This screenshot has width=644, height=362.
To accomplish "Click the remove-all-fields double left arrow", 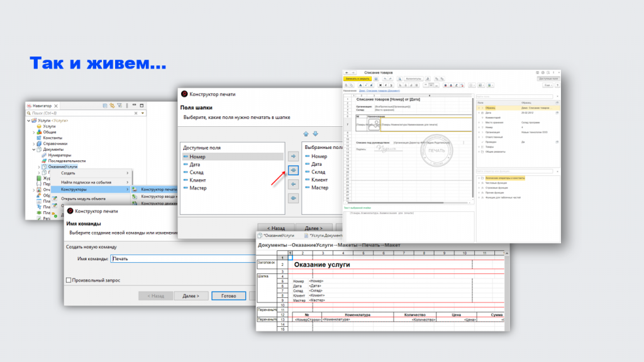I will coord(293,198).
